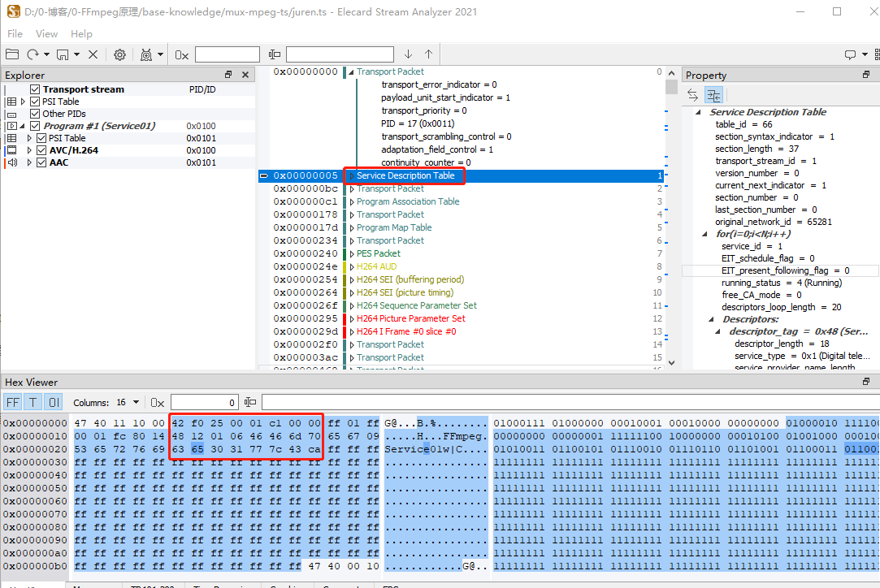Screen dimensions: 880x588
Task: Click the open file folder icon
Action: click(x=12, y=54)
